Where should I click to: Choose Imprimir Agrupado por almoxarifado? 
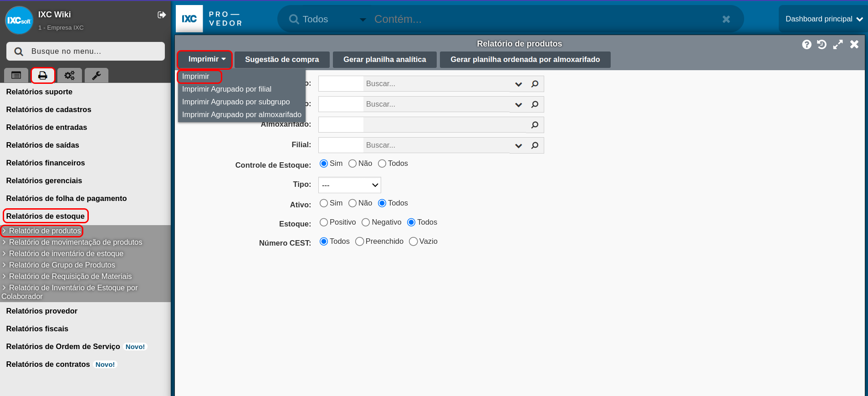(242, 115)
